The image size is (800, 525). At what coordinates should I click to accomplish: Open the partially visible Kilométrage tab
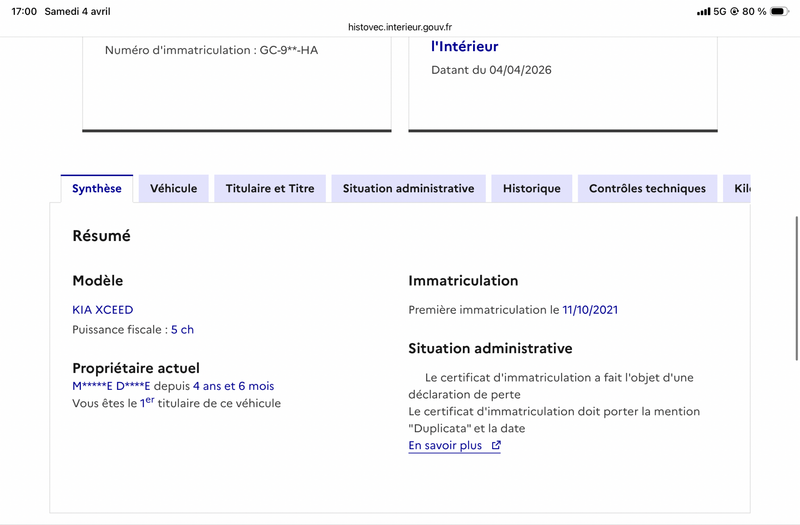[x=737, y=188]
